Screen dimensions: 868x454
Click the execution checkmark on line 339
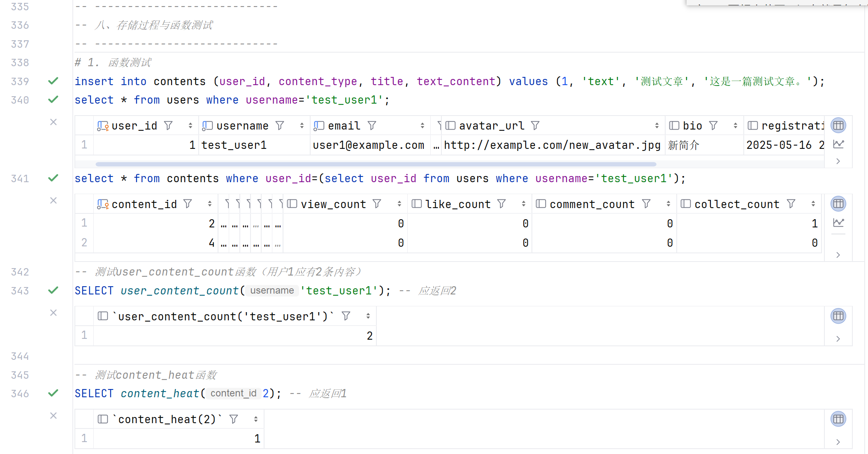coord(53,81)
